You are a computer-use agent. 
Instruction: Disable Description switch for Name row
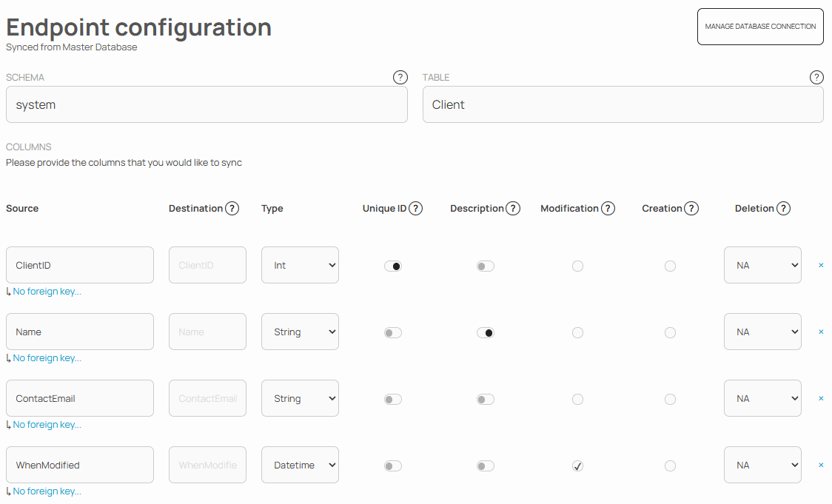(485, 332)
